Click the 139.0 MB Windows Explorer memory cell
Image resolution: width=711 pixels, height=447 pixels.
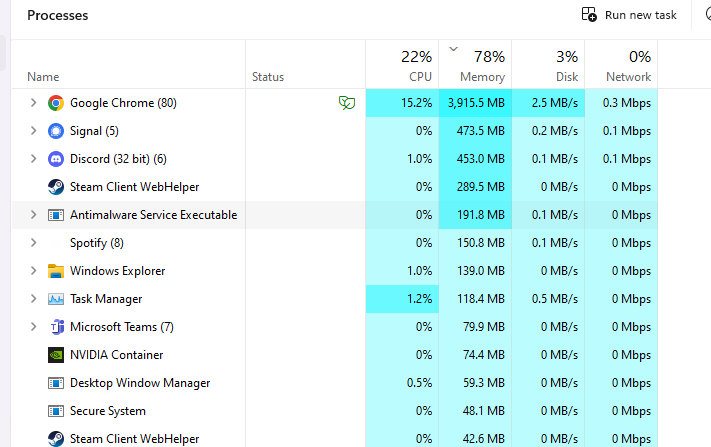(x=475, y=271)
